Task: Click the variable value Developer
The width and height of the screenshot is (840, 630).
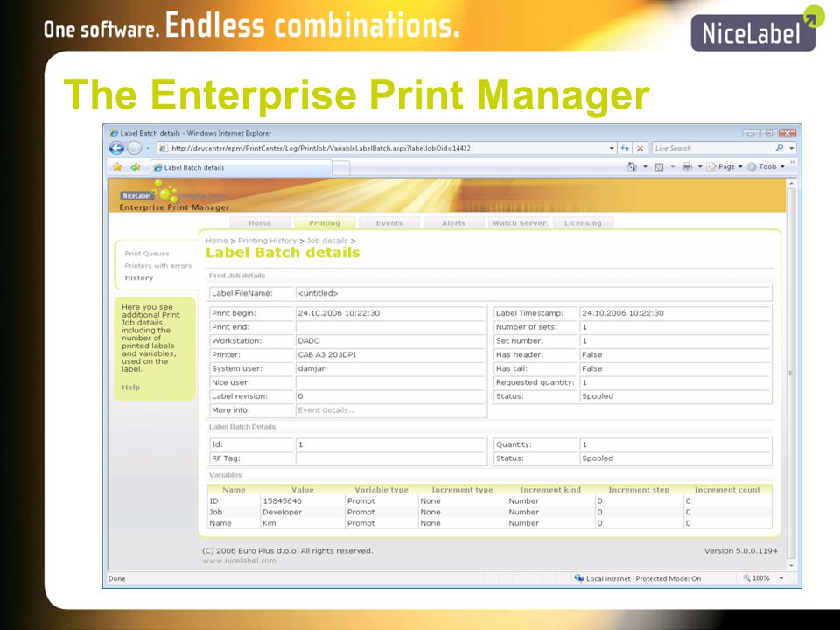Action: tap(283, 512)
